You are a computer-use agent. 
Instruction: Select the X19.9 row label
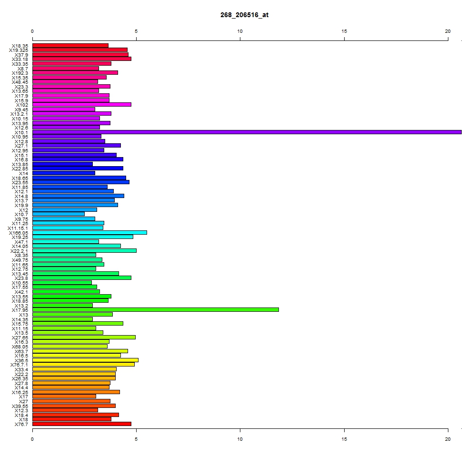tap(21, 206)
